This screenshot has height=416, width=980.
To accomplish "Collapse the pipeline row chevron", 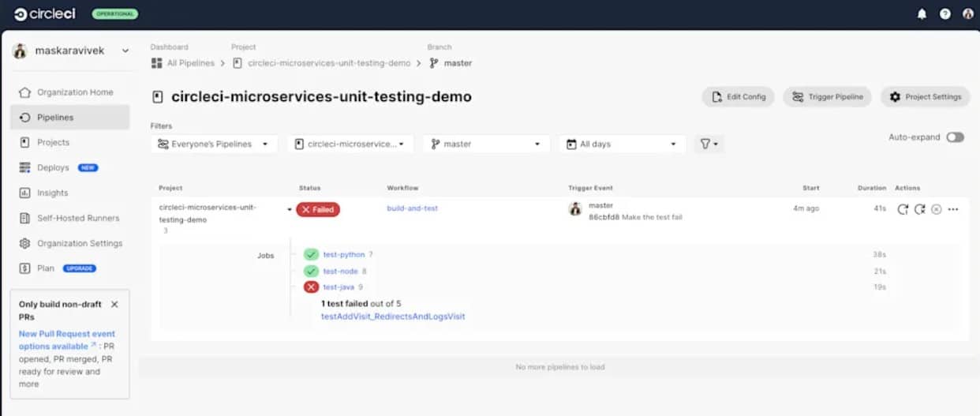I will [x=290, y=210].
